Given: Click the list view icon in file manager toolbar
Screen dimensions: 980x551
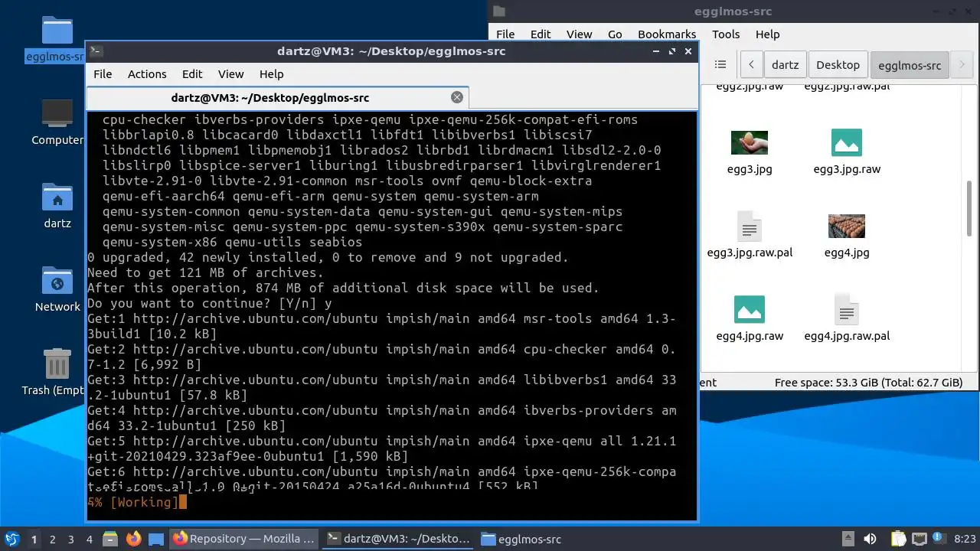Looking at the screenshot, I should pyautogui.click(x=720, y=65).
